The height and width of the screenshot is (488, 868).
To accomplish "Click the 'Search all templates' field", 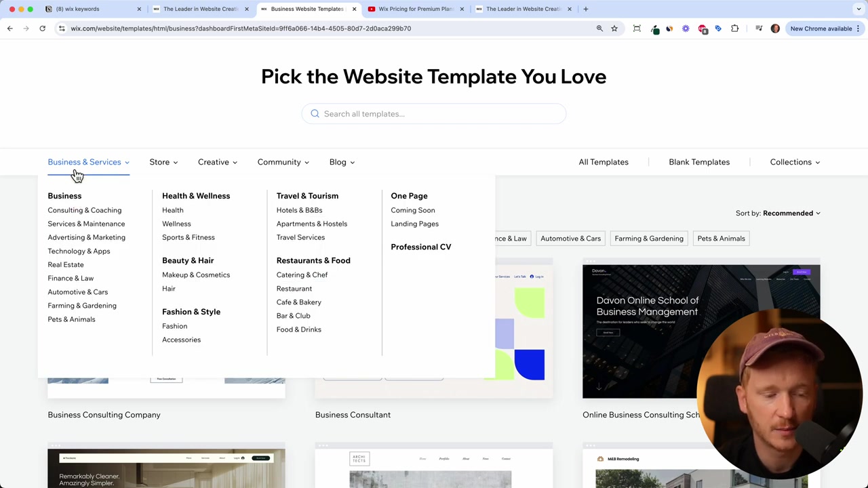I will coord(434,114).
